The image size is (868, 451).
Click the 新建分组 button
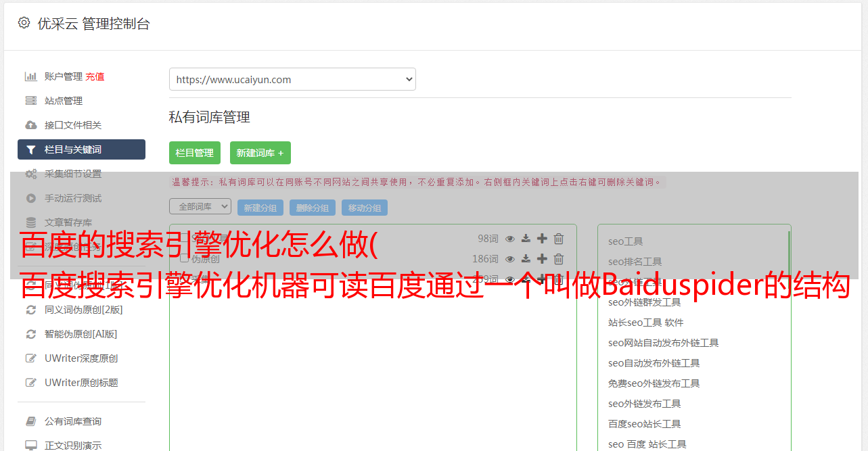(260, 208)
